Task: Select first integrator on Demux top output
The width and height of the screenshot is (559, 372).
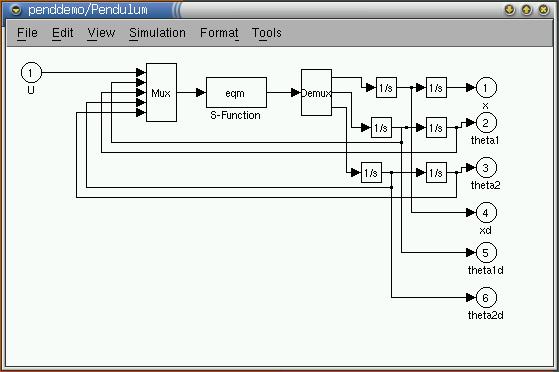Action: point(386,87)
